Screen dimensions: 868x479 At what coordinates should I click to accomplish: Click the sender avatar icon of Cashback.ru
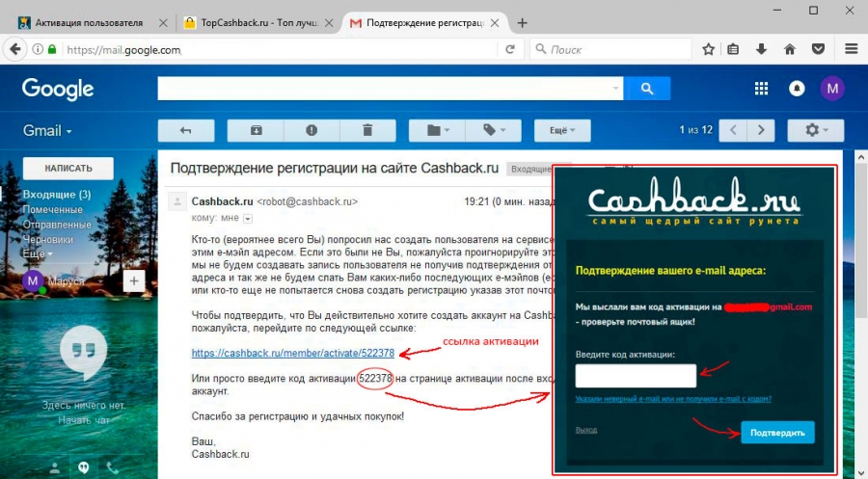click(x=177, y=201)
